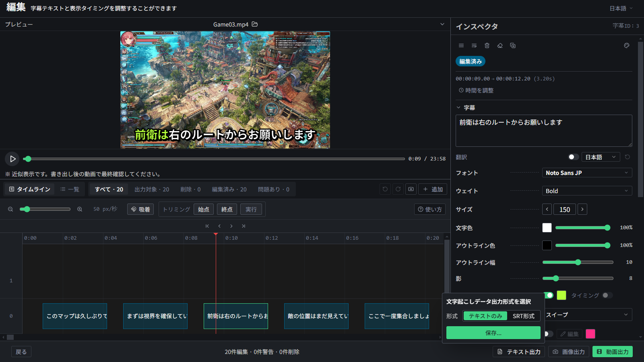Open folder icon next to Game03.mp4
Viewport: 644px width, 362px height.
click(255, 24)
